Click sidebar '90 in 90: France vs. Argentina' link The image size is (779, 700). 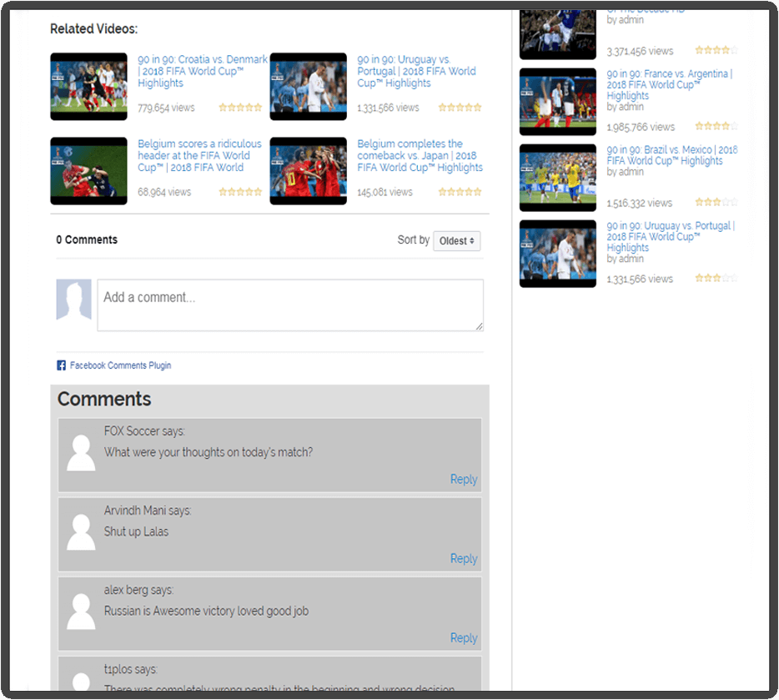point(670,84)
